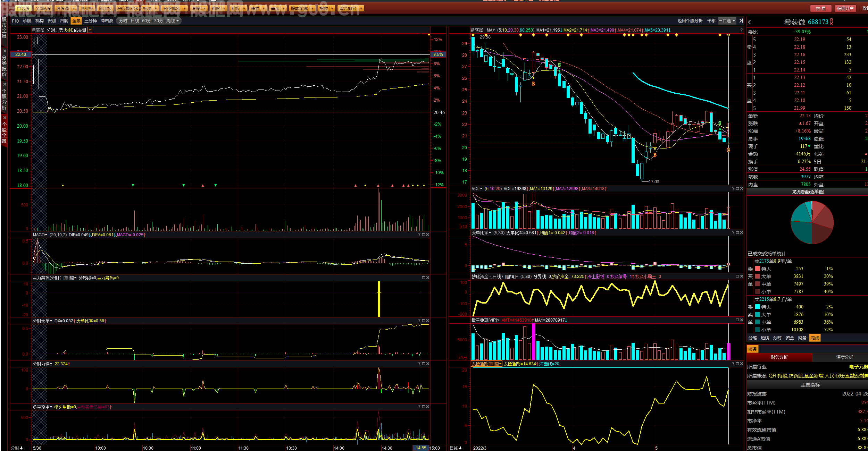Go to previous stock with the left chevron
Viewport: 868px width, 451px height.
click(x=750, y=22)
